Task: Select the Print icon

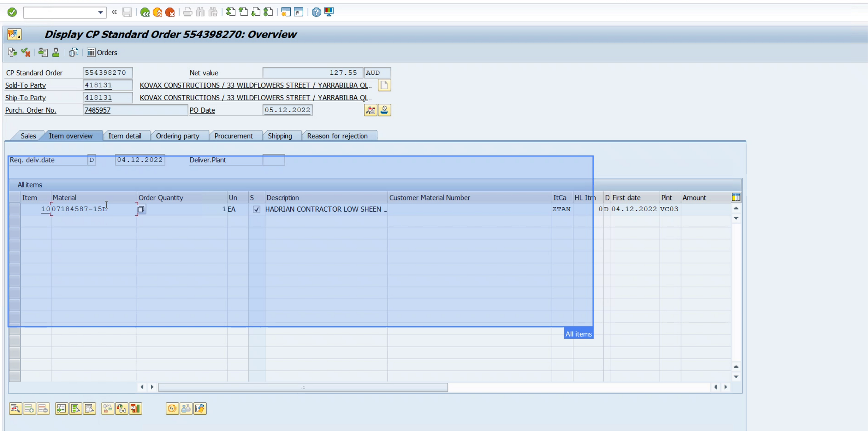Action: point(187,12)
